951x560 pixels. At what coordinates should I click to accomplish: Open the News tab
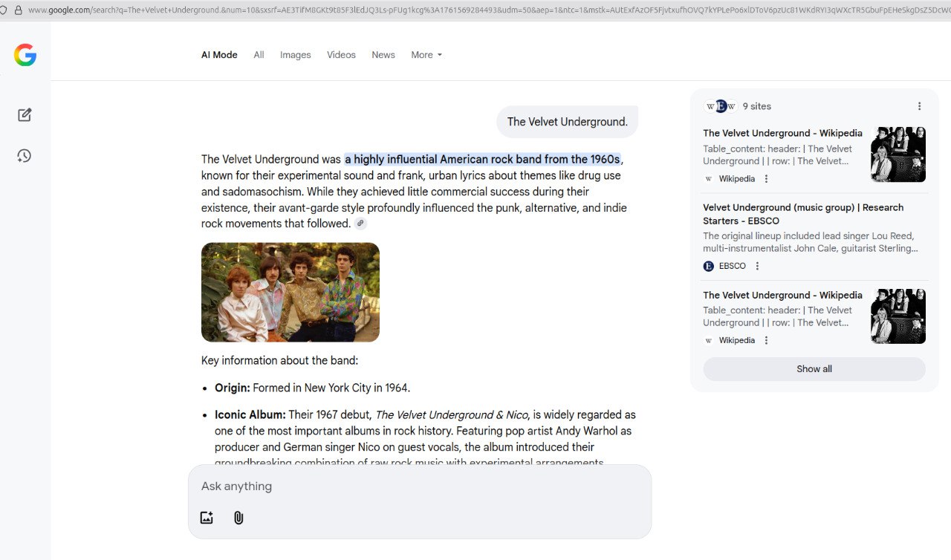(x=383, y=55)
